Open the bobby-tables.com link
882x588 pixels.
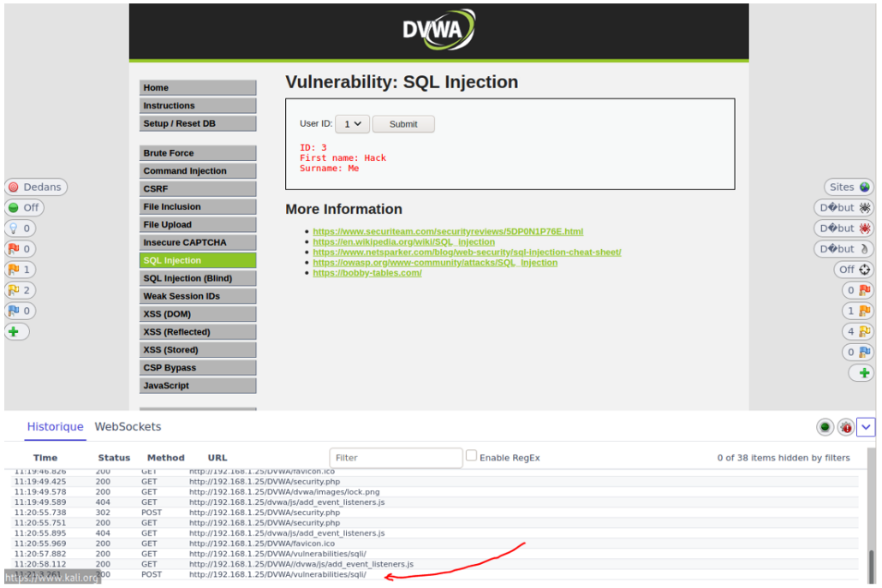click(x=367, y=273)
